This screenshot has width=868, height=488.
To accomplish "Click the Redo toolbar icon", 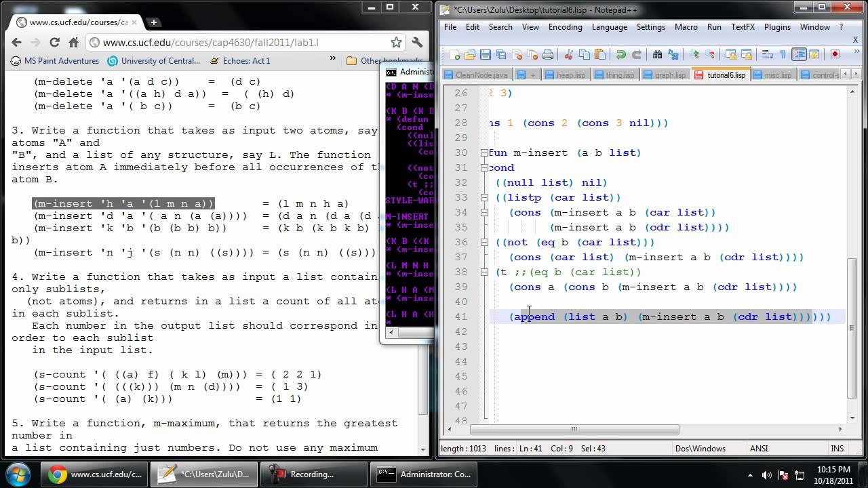I will (637, 54).
